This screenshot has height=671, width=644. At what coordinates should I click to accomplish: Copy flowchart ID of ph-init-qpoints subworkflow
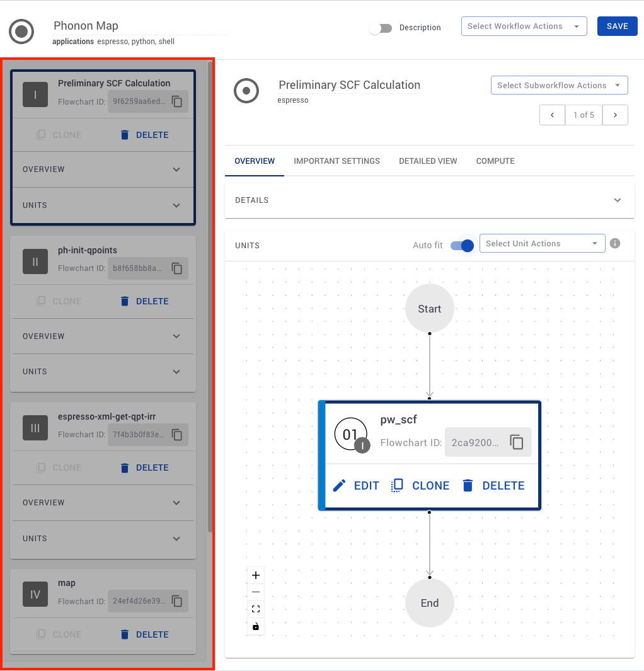(x=178, y=268)
